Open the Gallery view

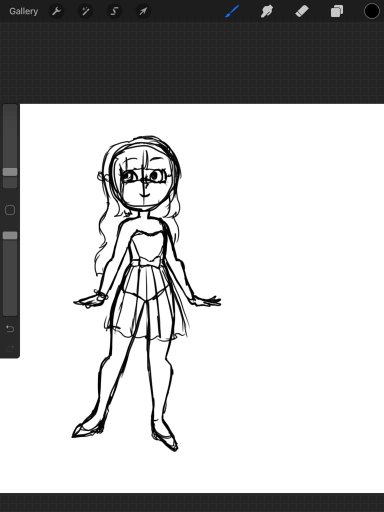point(23,11)
